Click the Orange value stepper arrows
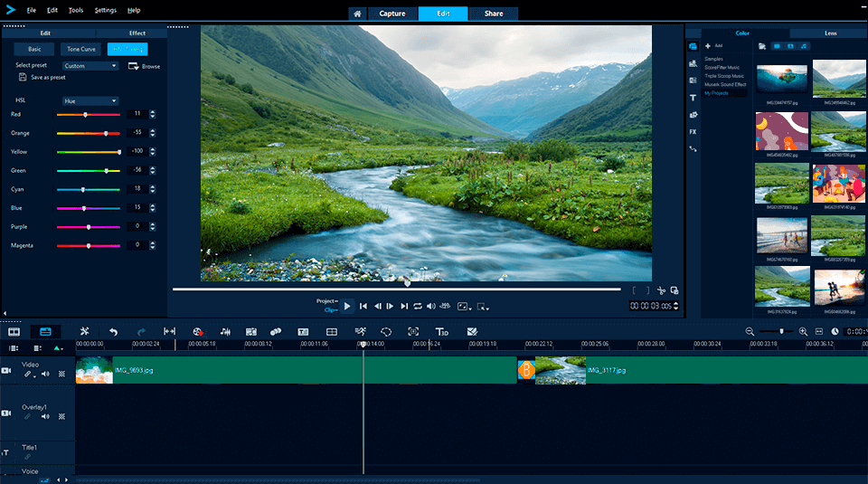 coord(152,133)
